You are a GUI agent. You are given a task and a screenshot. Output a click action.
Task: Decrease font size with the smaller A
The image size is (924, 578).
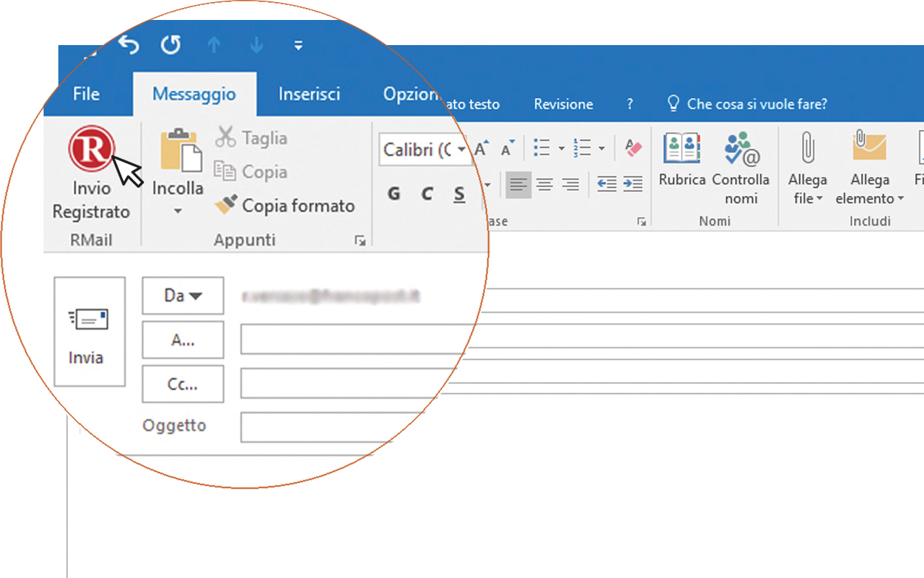(x=507, y=149)
